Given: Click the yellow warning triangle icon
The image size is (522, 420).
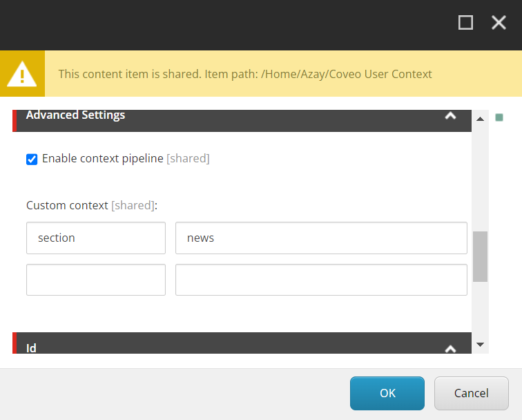Looking at the screenshot, I should click(x=22, y=74).
